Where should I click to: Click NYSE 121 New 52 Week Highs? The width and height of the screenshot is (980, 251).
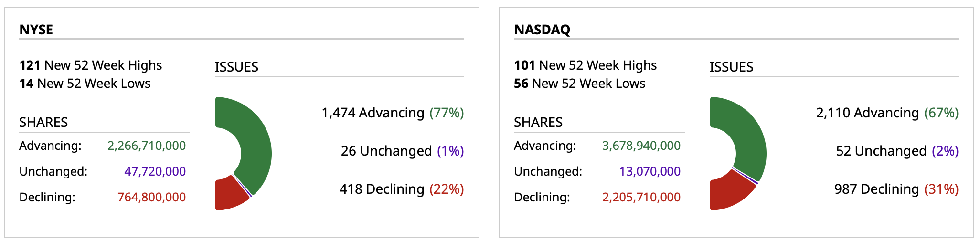tap(91, 65)
